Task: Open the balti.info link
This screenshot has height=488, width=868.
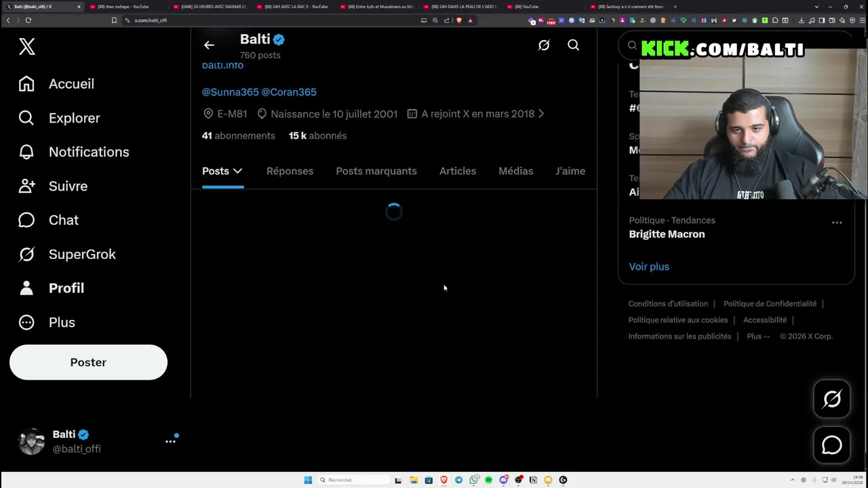Action: pyautogui.click(x=222, y=65)
